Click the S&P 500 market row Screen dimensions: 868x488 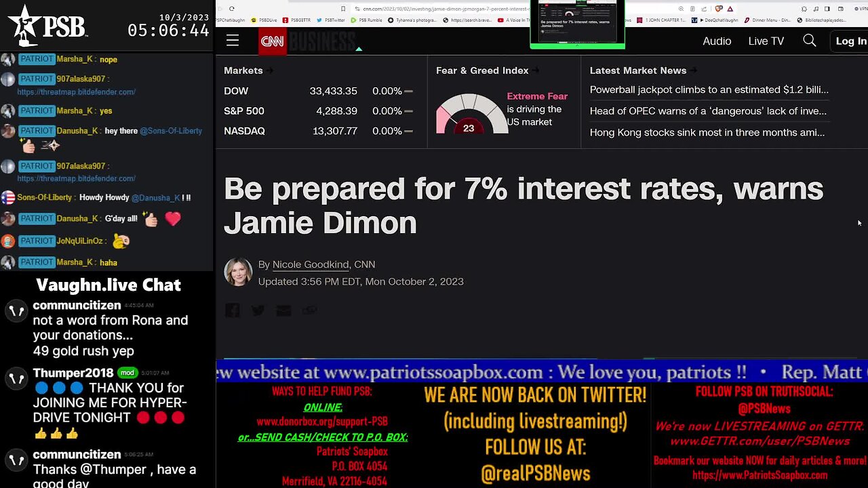318,111
